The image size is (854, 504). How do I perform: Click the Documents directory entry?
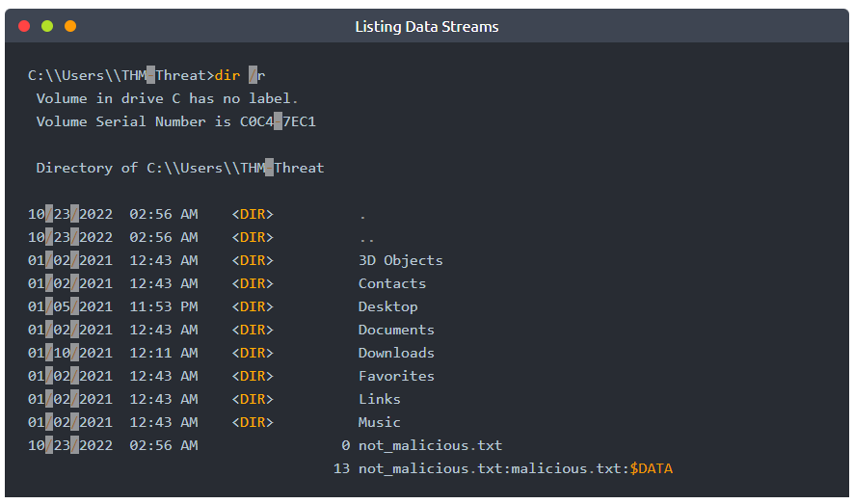point(396,330)
